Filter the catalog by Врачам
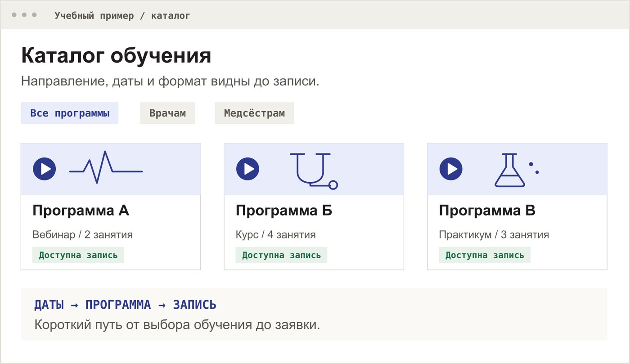Screen dimensions: 630x364 [x=167, y=113]
